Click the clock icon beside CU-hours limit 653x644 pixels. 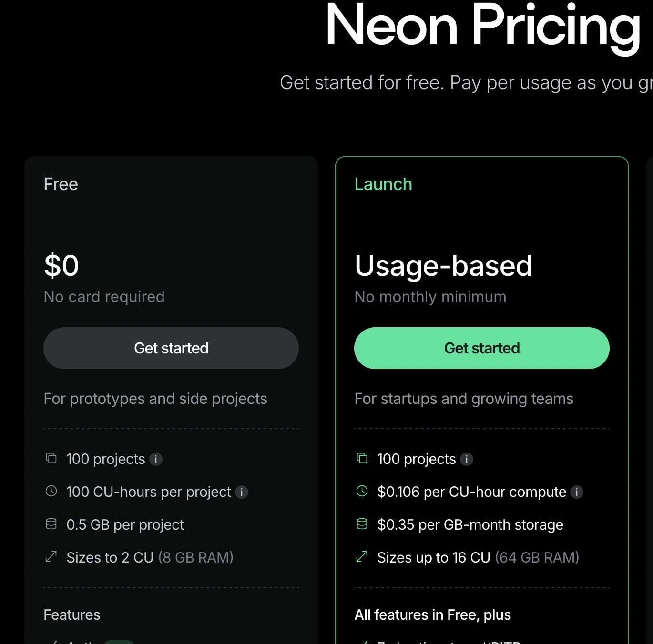[x=51, y=491]
